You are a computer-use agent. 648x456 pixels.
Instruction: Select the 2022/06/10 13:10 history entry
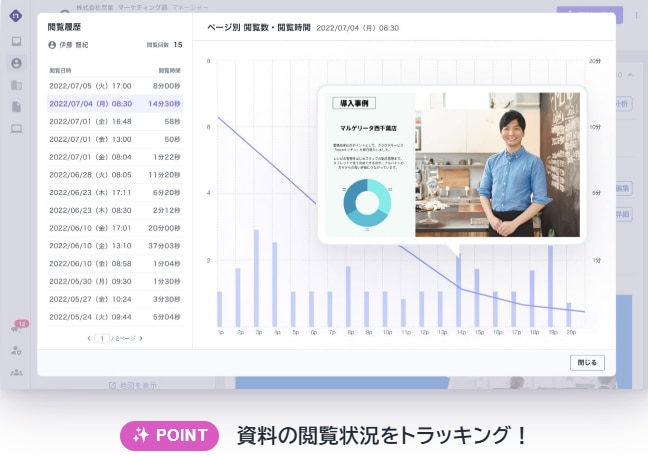coord(114,245)
